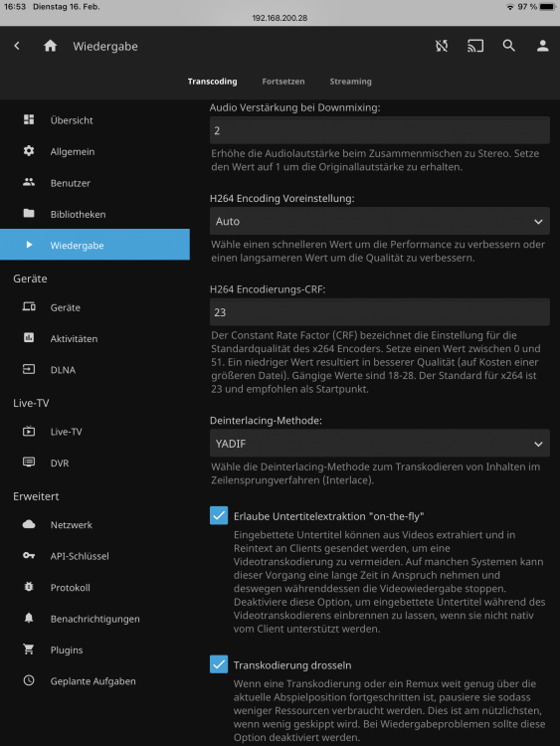Uncheck Transkodierung drosseln checkbox
Viewport: 560px width, 746px height.
pos(219,664)
